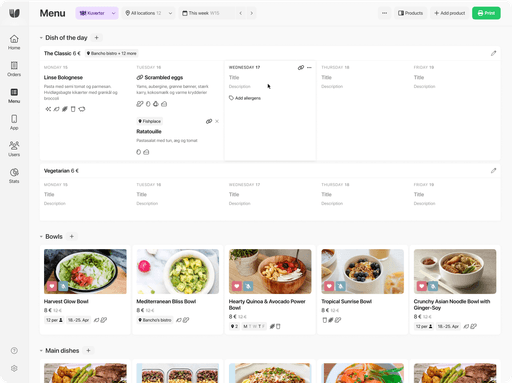Edit The Classic row with pencil icon
This screenshot has height=383, width=512.
[x=493, y=53]
